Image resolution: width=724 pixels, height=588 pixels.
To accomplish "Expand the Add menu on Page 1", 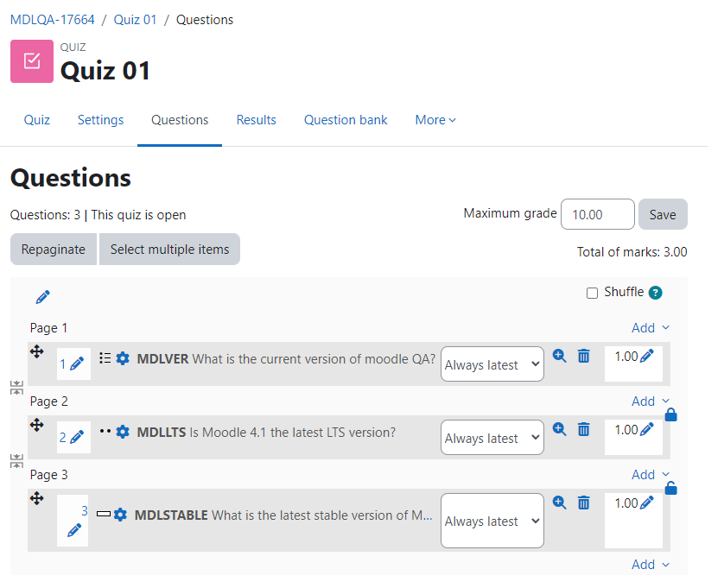I will [x=650, y=328].
